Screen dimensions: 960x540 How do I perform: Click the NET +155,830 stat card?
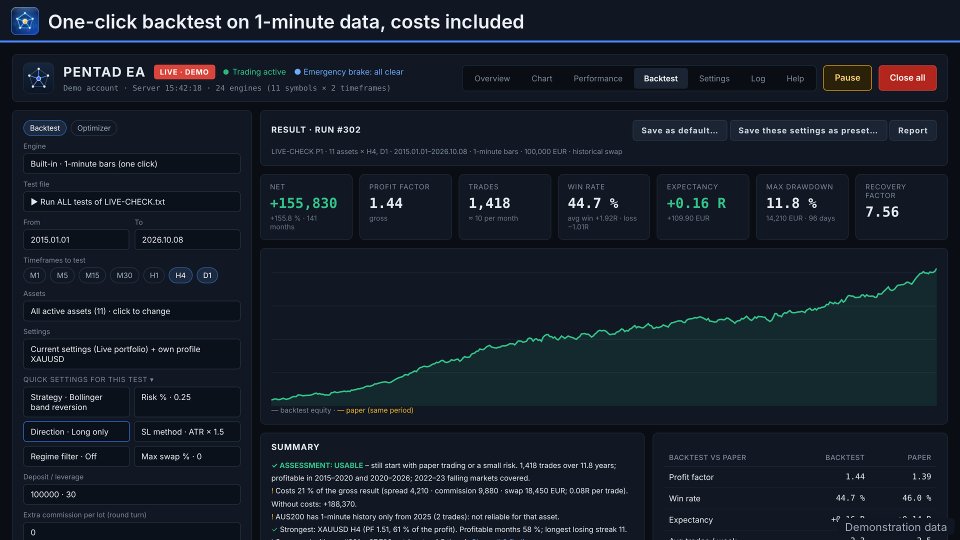click(306, 207)
